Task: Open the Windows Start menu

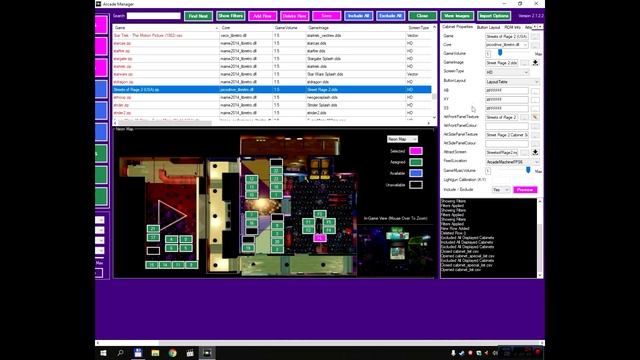Action: pos(103,353)
